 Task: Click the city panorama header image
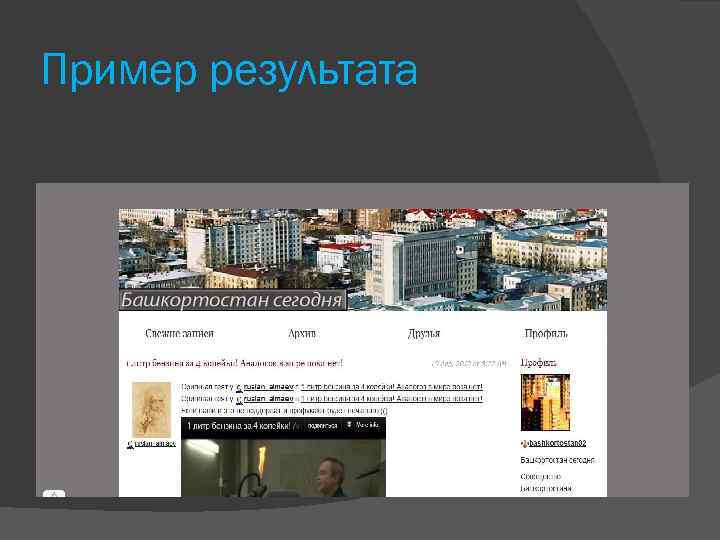pos(363,259)
